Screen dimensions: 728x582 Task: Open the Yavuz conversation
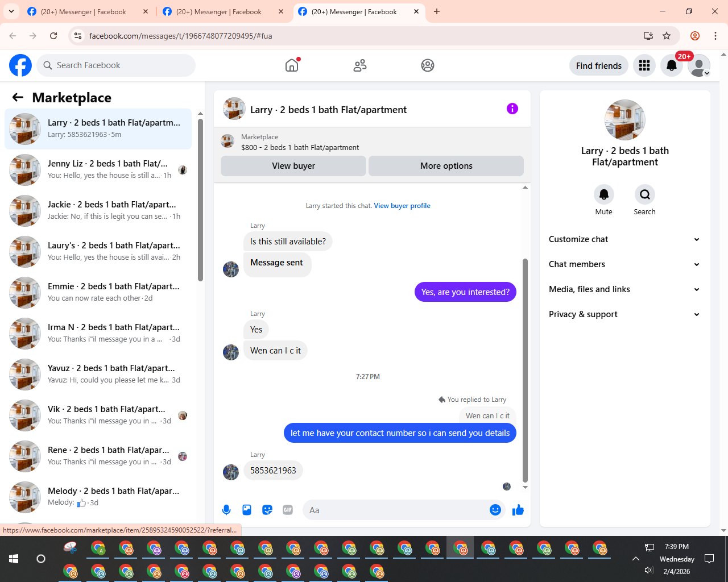click(98, 375)
